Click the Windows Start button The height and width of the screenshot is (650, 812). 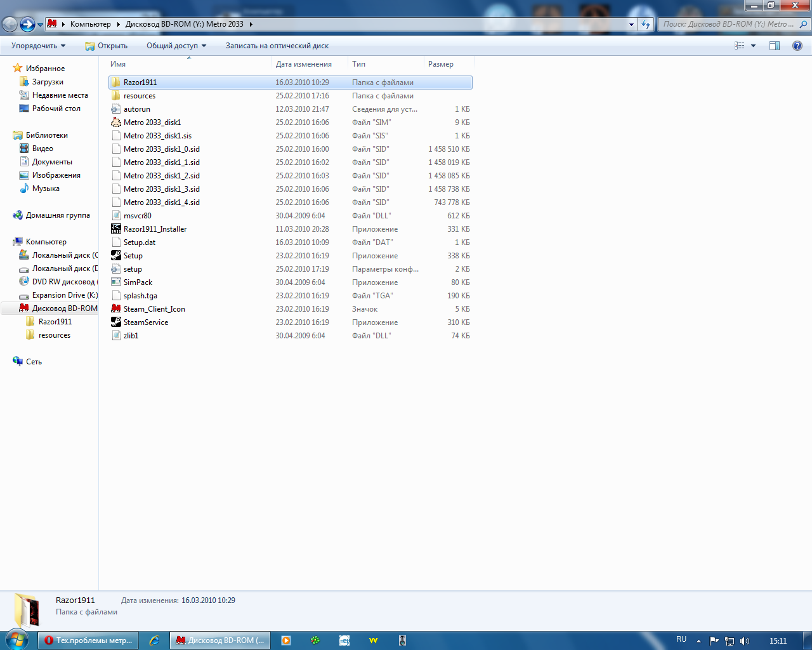coord(16,640)
